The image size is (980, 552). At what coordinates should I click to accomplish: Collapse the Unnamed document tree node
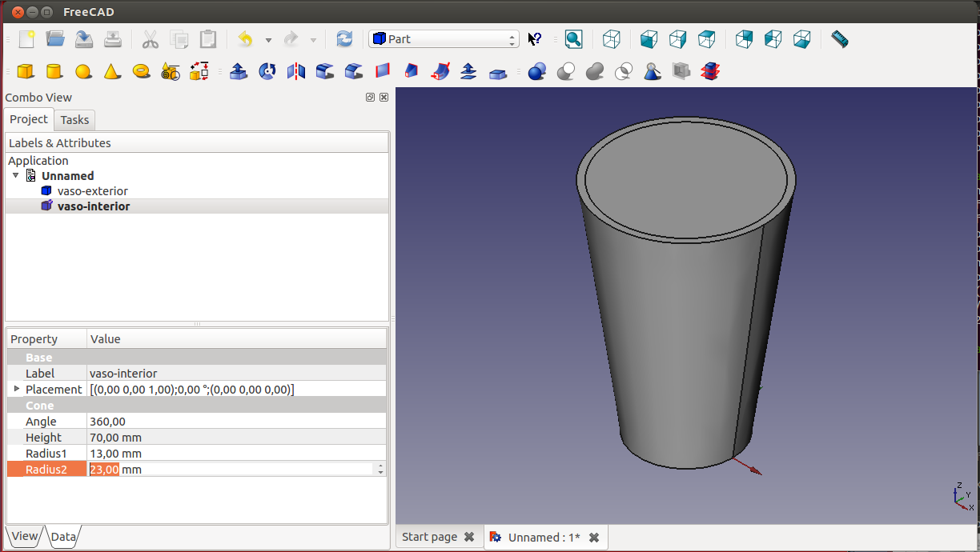[x=15, y=175]
